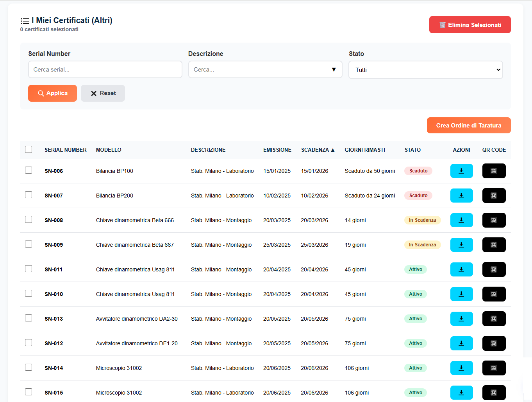The width and height of the screenshot is (532, 402).
Task: Click the Applica filter button
Action: point(52,93)
